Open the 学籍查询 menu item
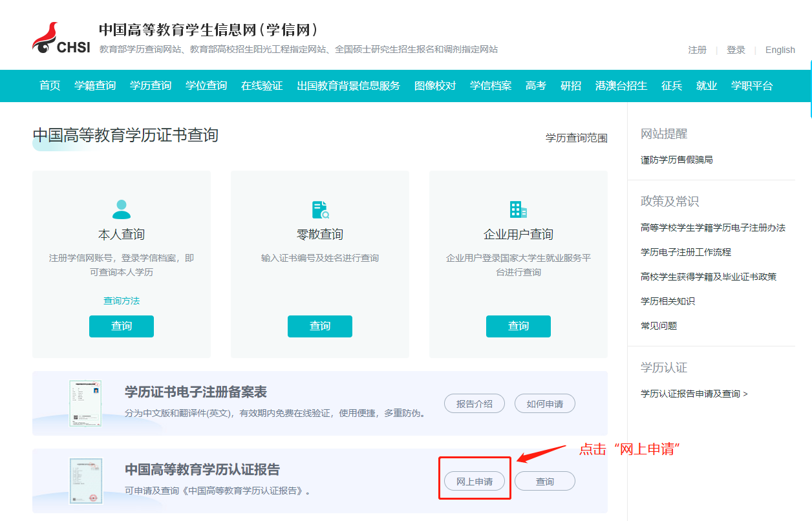This screenshot has width=812, height=521. (x=94, y=85)
